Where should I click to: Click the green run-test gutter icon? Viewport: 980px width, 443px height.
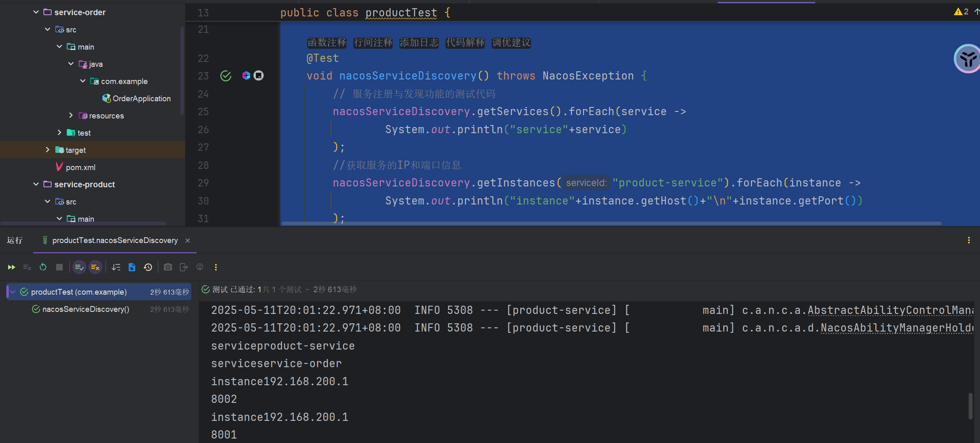pos(226,76)
